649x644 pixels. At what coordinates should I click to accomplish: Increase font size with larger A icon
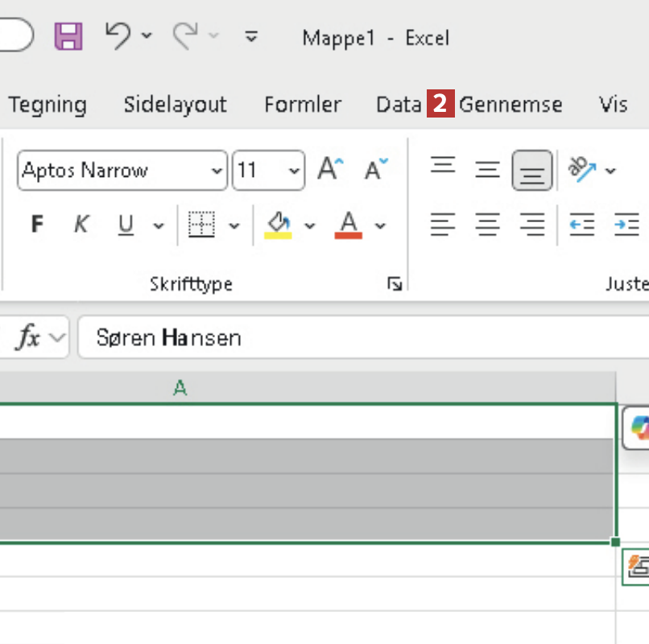coord(329,170)
